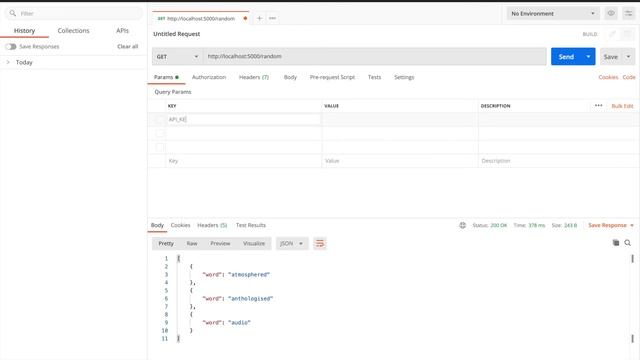Select the response Cookies tab
This screenshot has width=640, height=360.
[x=180, y=225]
